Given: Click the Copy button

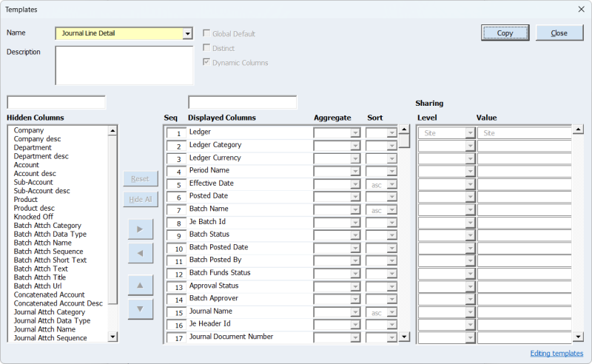Looking at the screenshot, I should 505,33.
